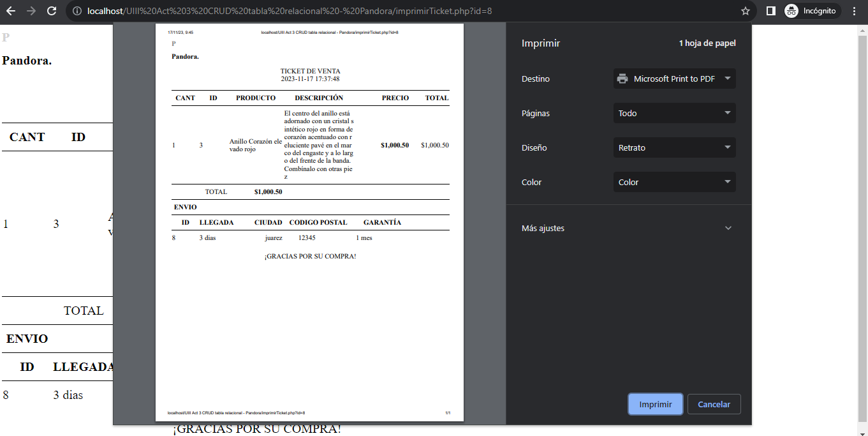The width and height of the screenshot is (868, 436).
Task: Click the address bar URL
Action: [255, 11]
